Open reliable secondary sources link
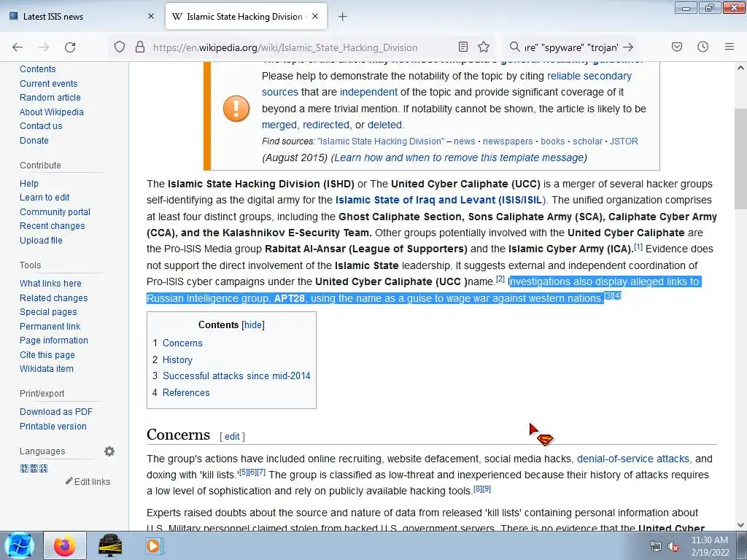The width and height of the screenshot is (747, 560). 589,76
